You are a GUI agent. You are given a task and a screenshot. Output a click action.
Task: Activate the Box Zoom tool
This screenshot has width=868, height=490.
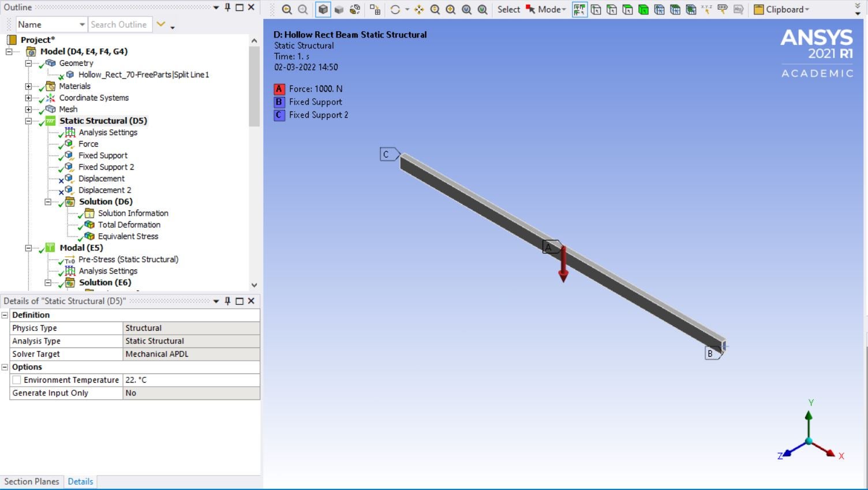click(x=451, y=9)
